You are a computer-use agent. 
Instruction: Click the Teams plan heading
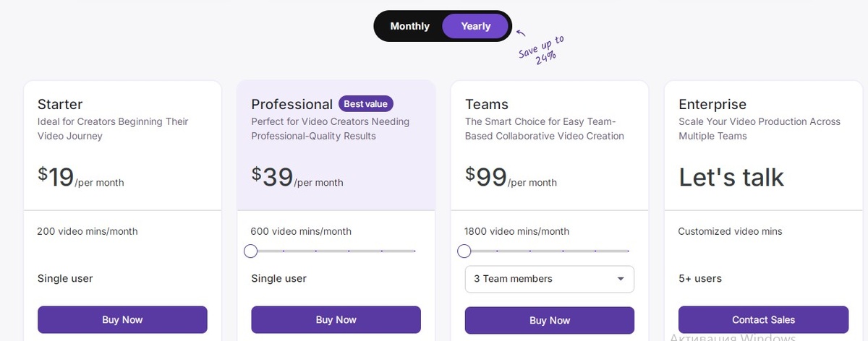point(487,104)
